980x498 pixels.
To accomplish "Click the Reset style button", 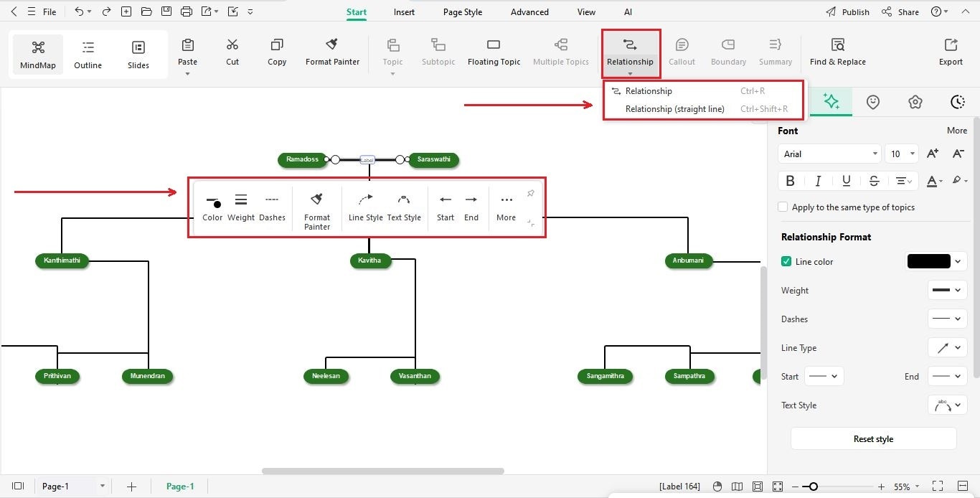I will pos(873,438).
